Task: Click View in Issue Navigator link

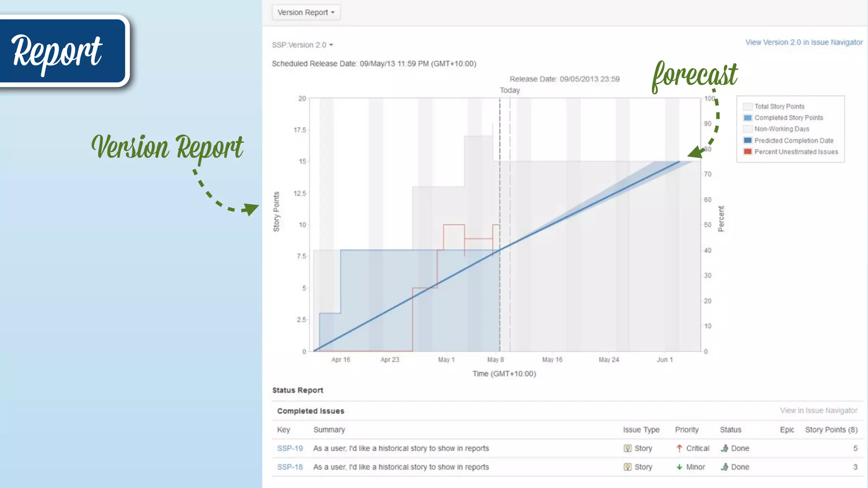Action: tap(818, 410)
